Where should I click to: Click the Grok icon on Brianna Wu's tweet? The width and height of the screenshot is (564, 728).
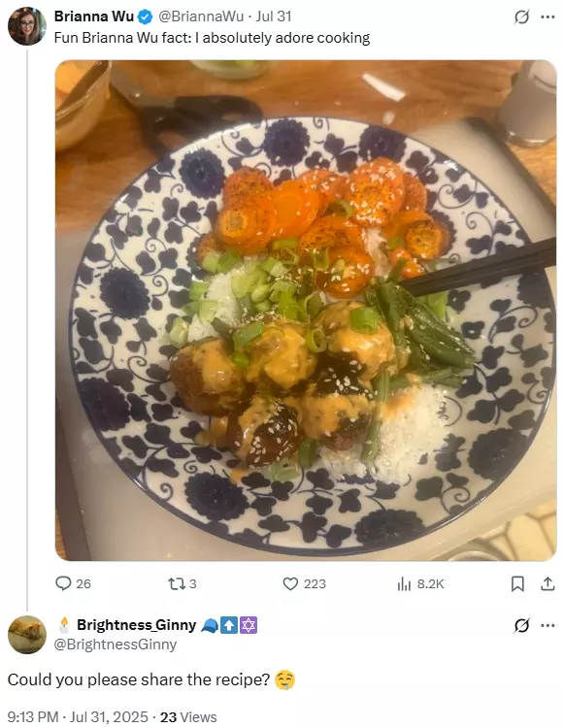(521, 17)
